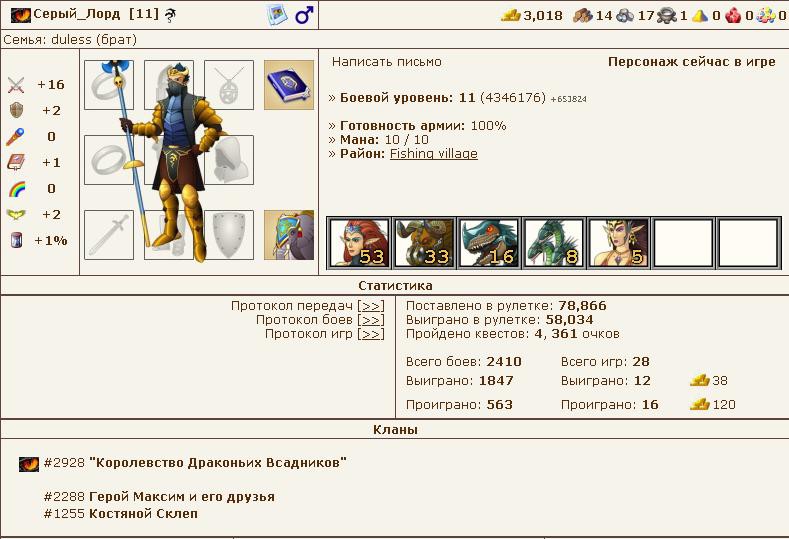789x539 pixels.
Task: Open the Fishing village district link
Action: 434,153
